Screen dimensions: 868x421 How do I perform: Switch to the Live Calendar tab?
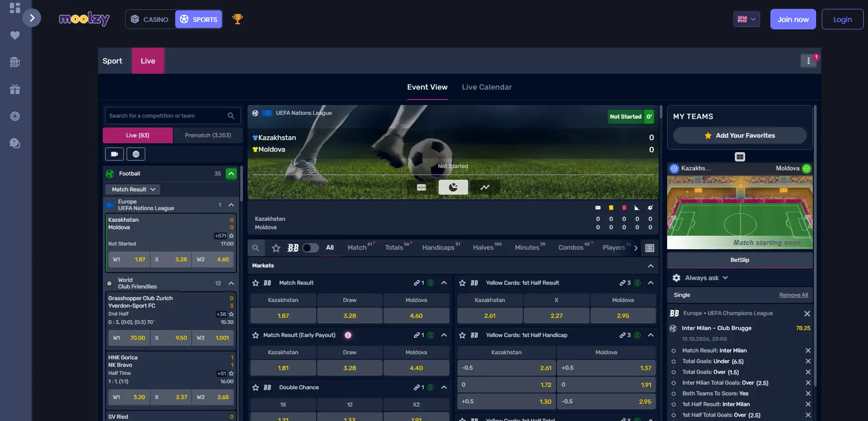[487, 87]
